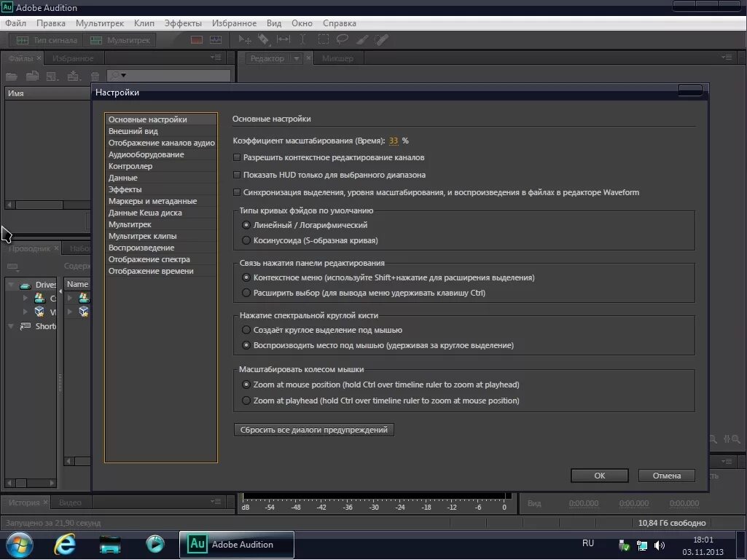Select the Slip tool
Viewport: 747px width, 560px height.
coord(283,39)
